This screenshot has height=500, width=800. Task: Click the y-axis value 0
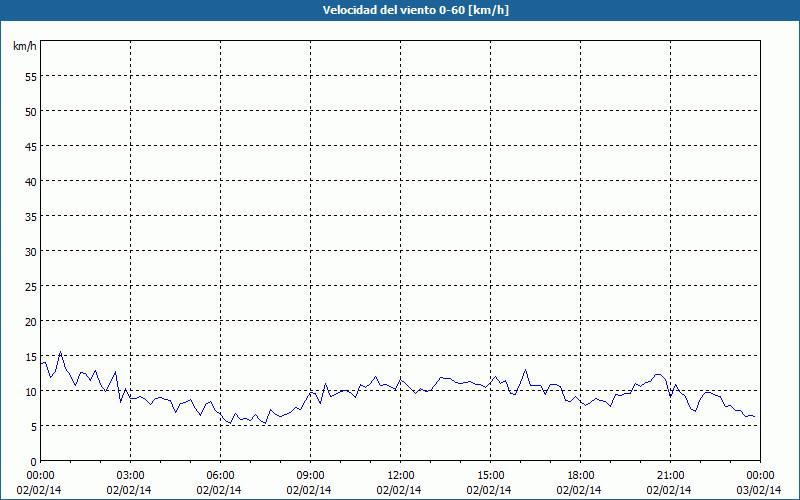(x=34, y=462)
